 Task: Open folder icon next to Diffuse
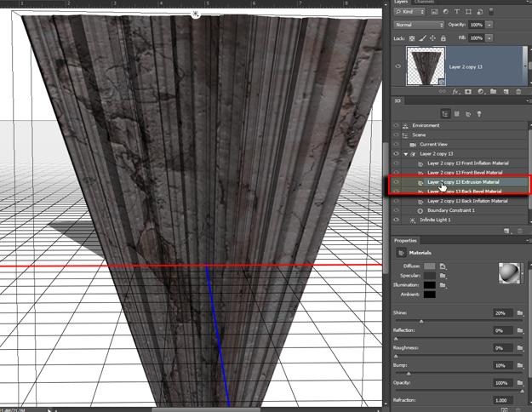(x=443, y=266)
